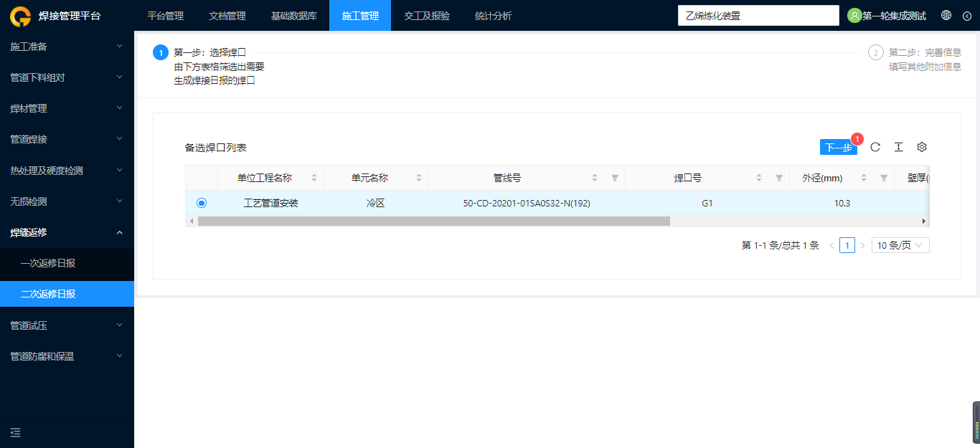Viewport: 980px width, 448px height.
Task: Click the 备选焊口列表 title
Action: click(216, 148)
